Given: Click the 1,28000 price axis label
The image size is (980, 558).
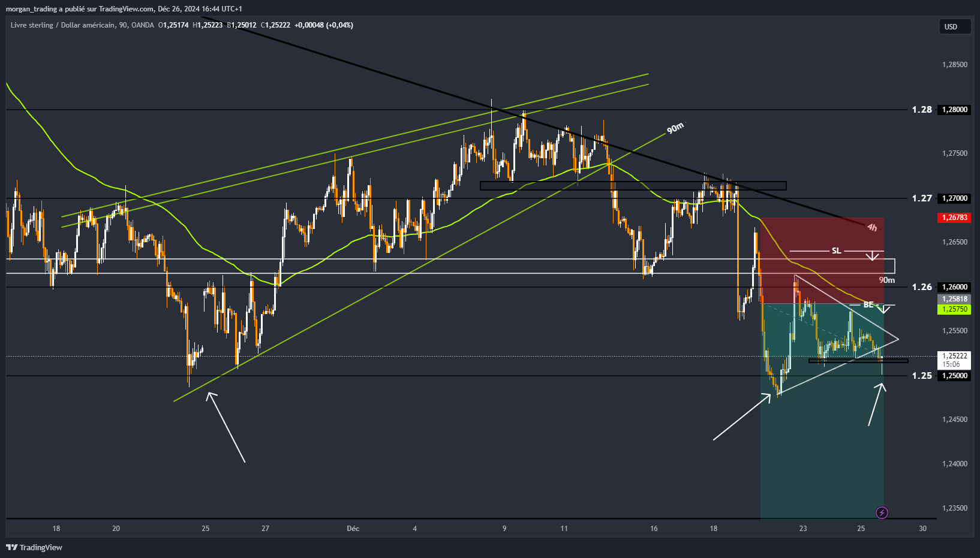Looking at the screenshot, I should [x=954, y=110].
